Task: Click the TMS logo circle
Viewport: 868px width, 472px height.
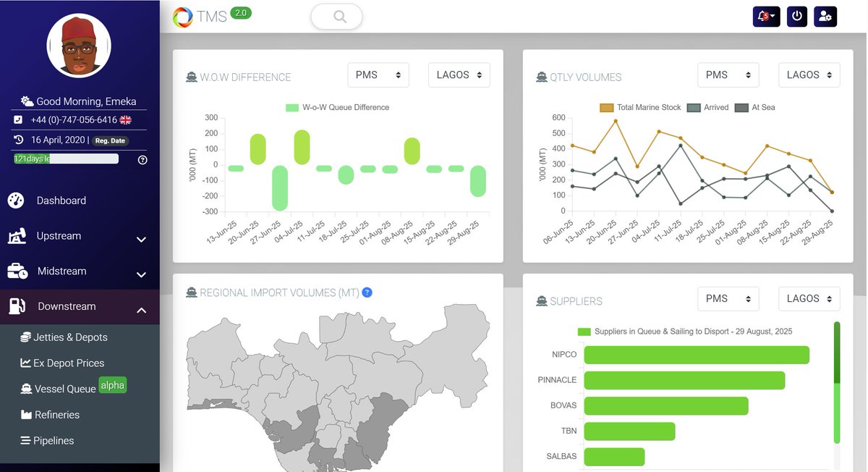Action: (183, 16)
